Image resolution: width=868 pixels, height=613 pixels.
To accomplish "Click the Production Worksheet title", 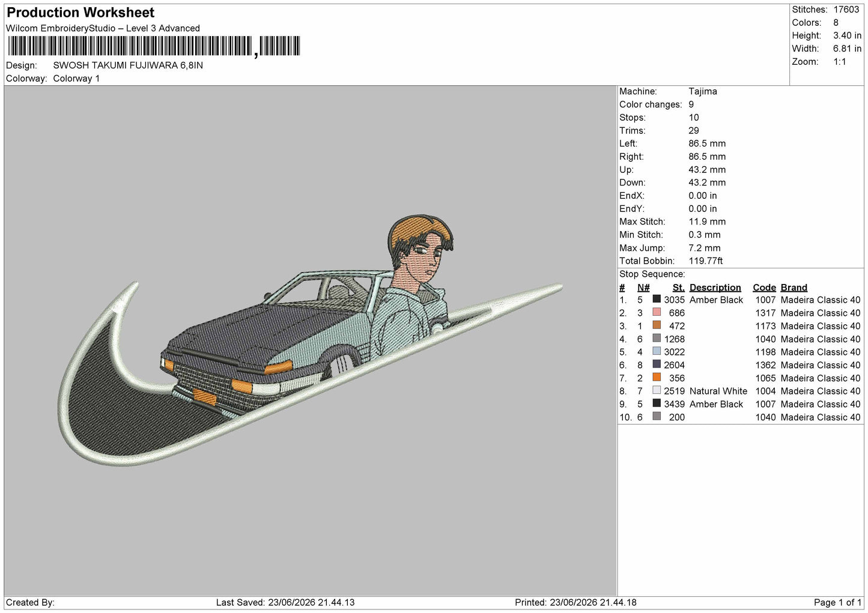I will (x=80, y=13).
